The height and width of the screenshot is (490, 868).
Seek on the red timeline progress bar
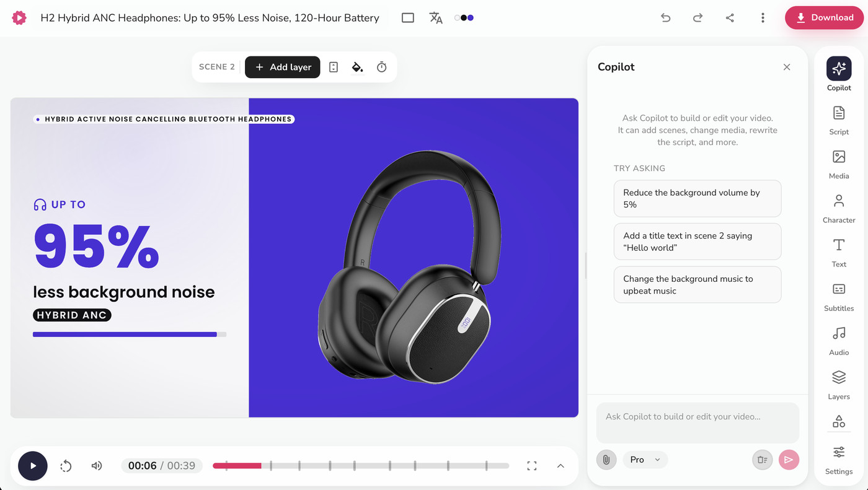pyautogui.click(x=237, y=466)
